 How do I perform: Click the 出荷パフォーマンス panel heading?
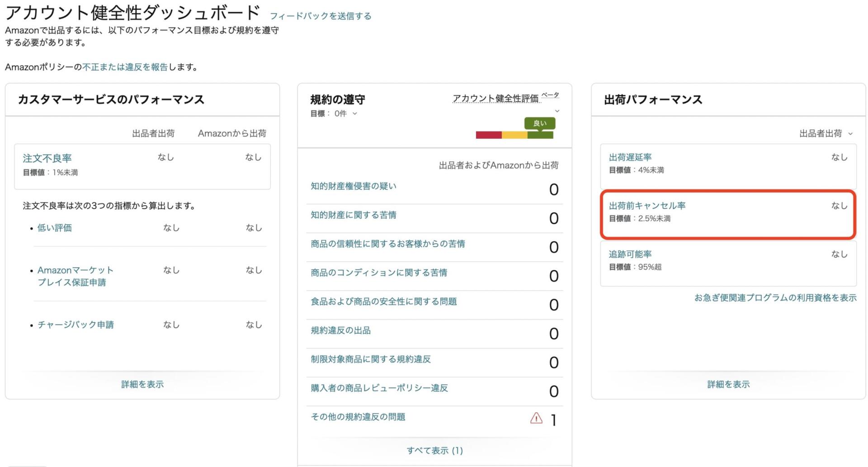[x=653, y=99]
